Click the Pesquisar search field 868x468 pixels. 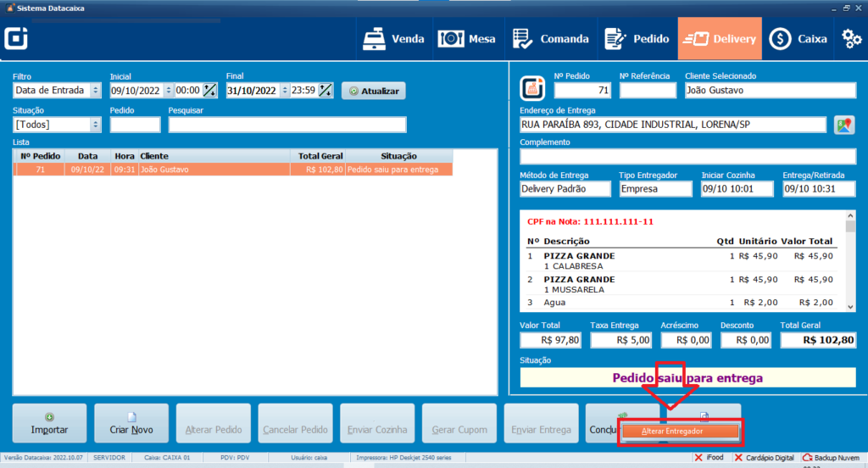(x=287, y=125)
